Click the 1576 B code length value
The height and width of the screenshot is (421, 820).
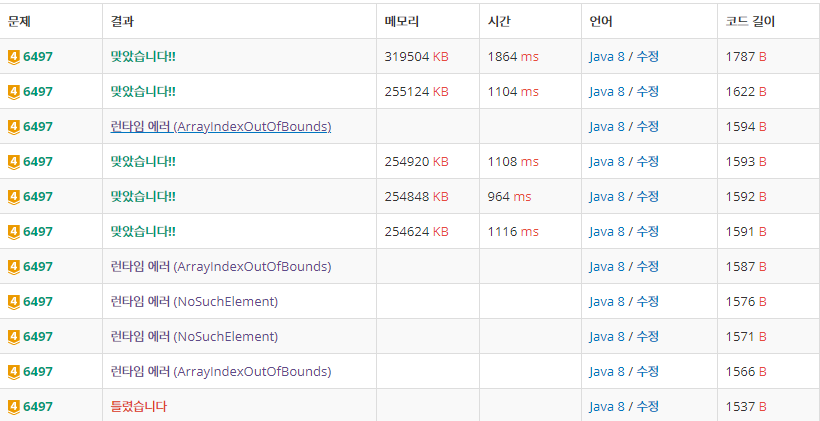(x=746, y=302)
